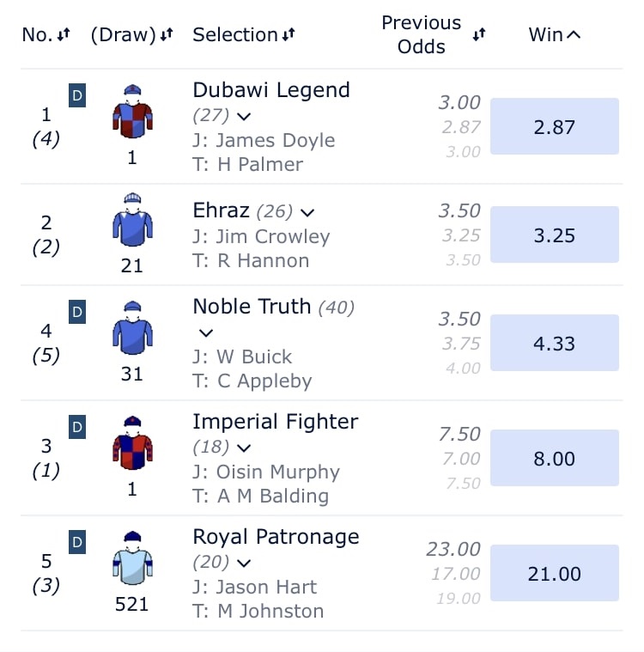The height and width of the screenshot is (652, 644).
Task: Sort runners by No. column
Action: pyautogui.click(x=46, y=35)
